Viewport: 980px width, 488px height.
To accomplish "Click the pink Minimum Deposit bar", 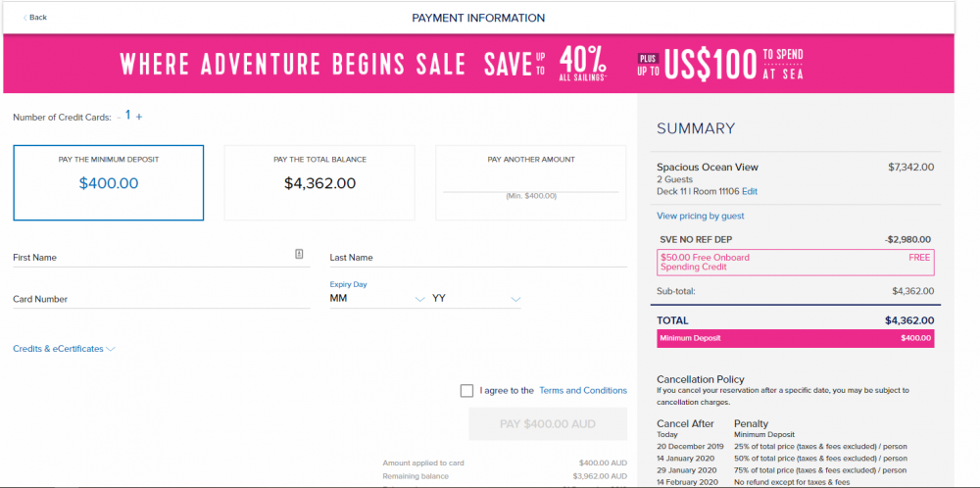I will click(x=796, y=338).
